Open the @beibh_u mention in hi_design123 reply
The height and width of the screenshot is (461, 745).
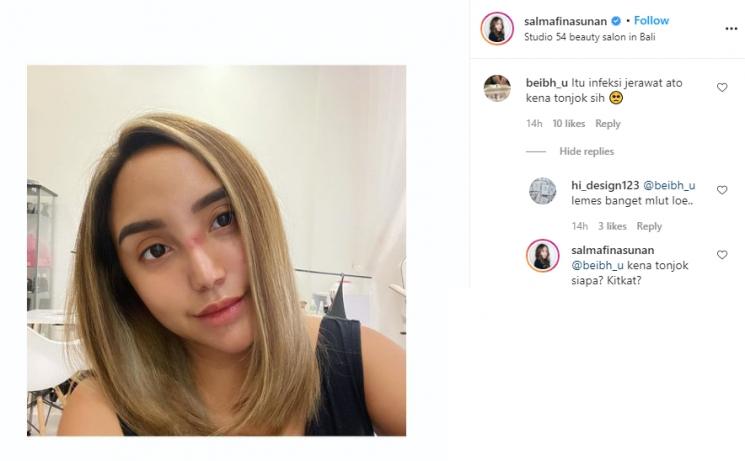[x=669, y=185]
